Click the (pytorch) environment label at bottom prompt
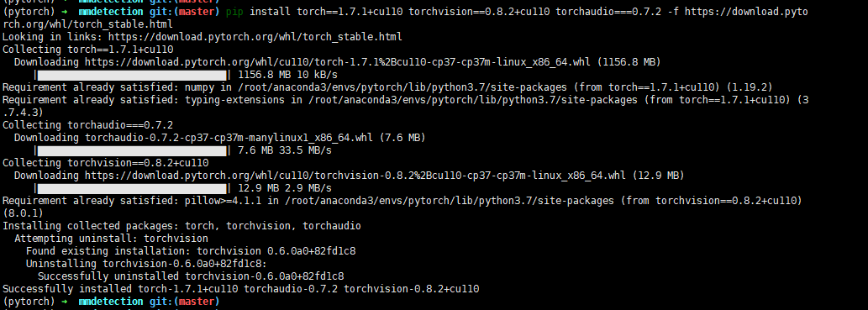Viewport: 868px width, 310px height. 29,302
